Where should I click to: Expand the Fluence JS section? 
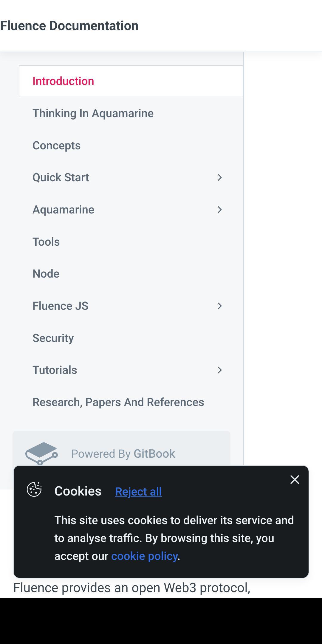pyautogui.click(x=220, y=306)
